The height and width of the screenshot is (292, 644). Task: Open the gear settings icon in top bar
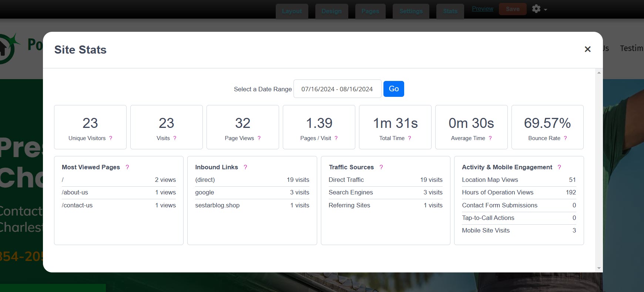(536, 9)
